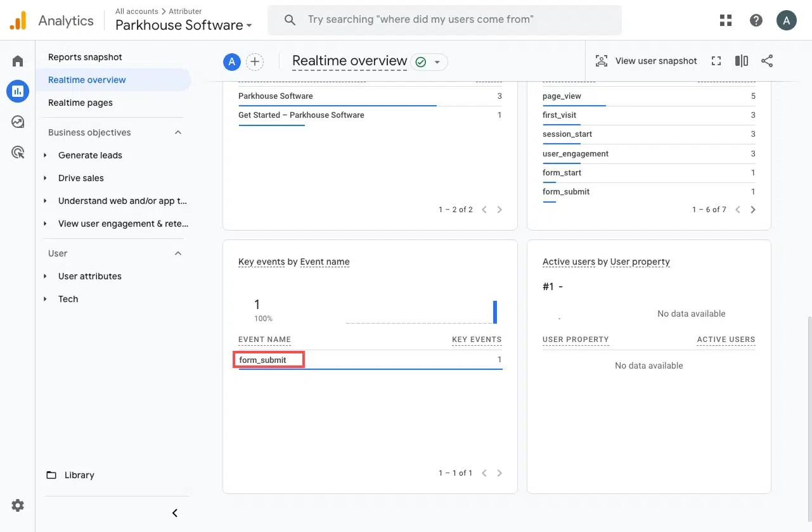812x532 pixels.
Task: Open the Home section in the sidebar
Action: click(x=17, y=60)
